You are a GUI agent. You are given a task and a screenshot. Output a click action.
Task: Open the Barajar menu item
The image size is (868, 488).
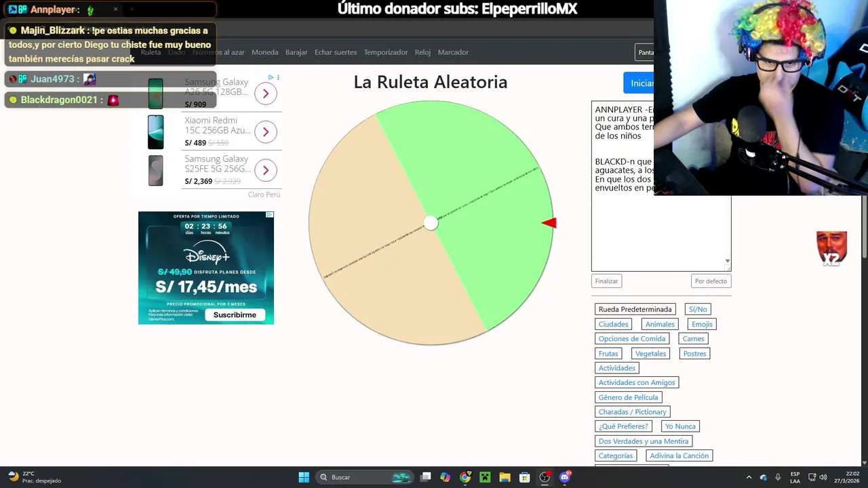[x=296, y=52]
